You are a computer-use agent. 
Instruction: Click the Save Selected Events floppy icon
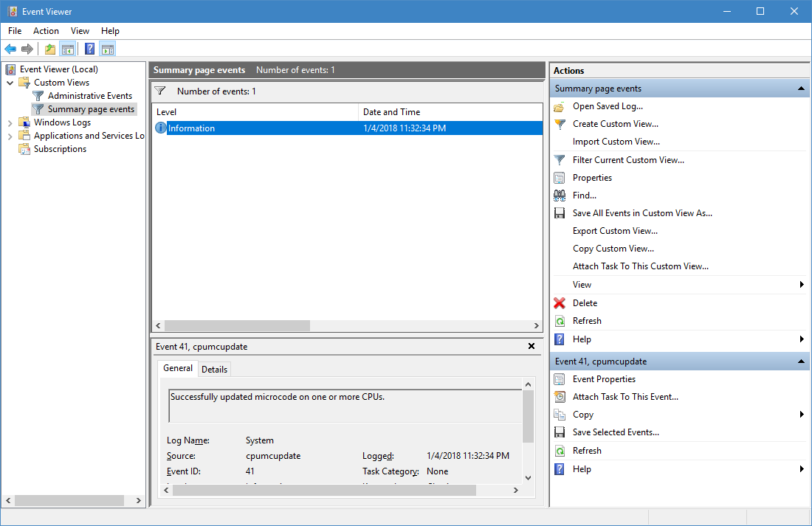coord(560,432)
